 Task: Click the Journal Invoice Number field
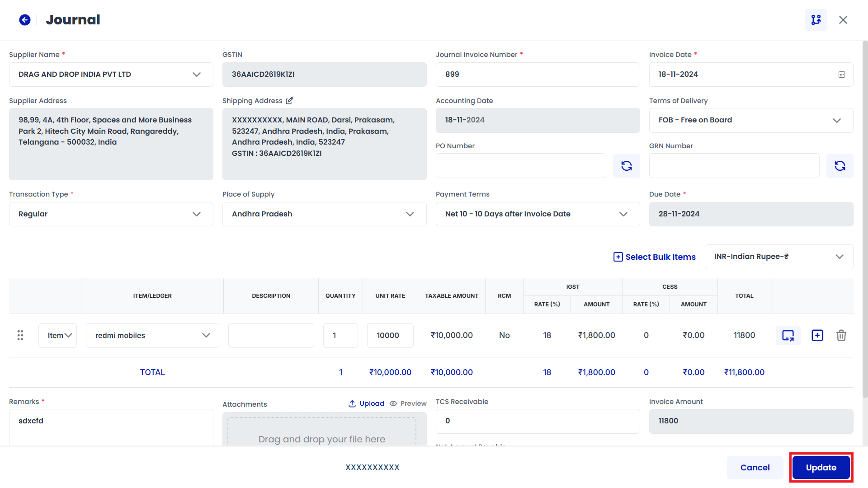click(x=537, y=75)
